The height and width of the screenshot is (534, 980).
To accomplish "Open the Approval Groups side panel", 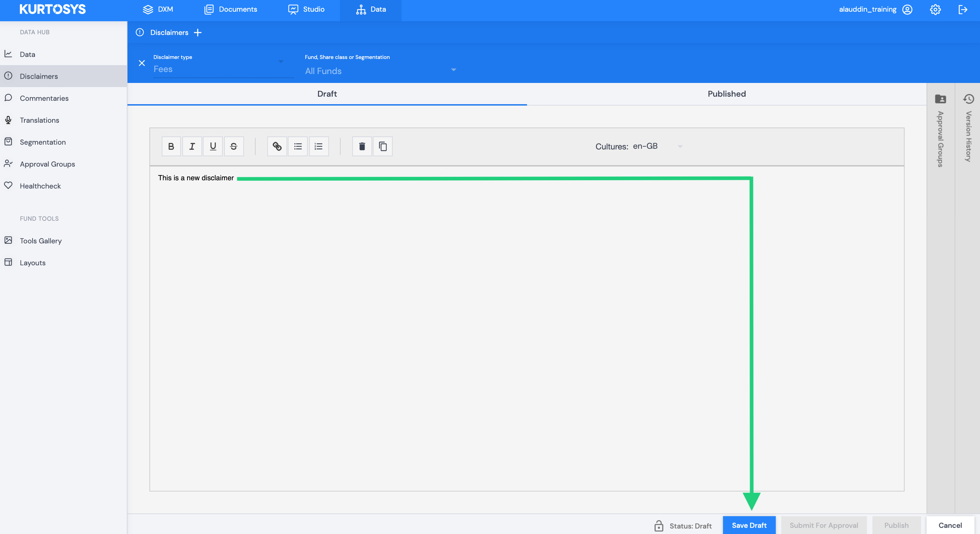I will click(x=941, y=131).
